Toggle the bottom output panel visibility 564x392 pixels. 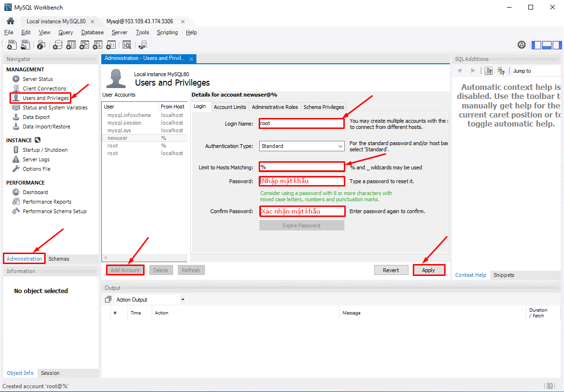pyautogui.click(x=547, y=45)
